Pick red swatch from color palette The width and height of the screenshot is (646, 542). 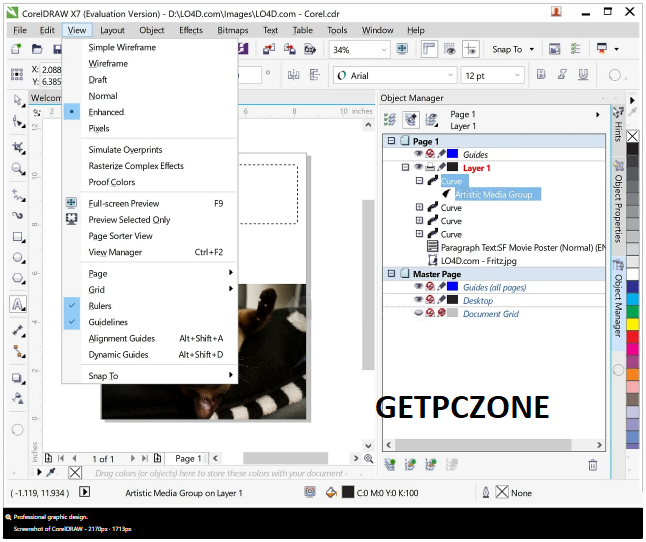[x=632, y=337]
